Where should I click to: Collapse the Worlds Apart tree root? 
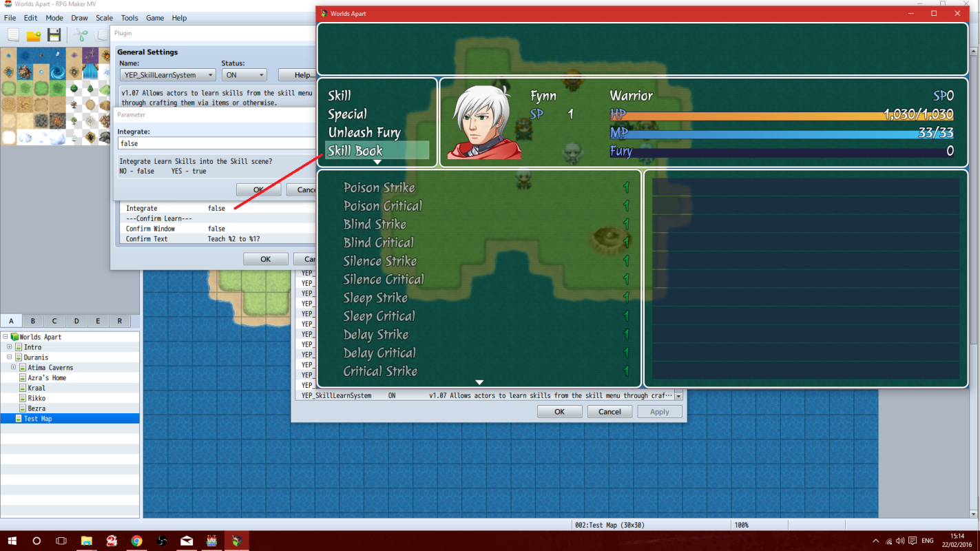6,337
